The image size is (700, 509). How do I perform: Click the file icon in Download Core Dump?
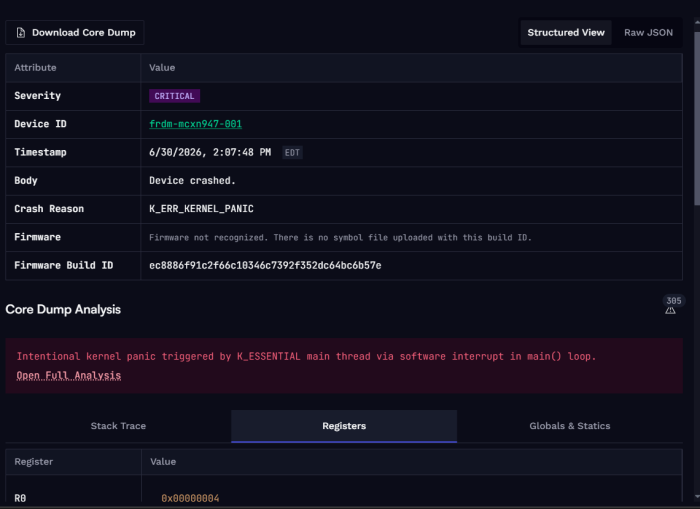21,33
